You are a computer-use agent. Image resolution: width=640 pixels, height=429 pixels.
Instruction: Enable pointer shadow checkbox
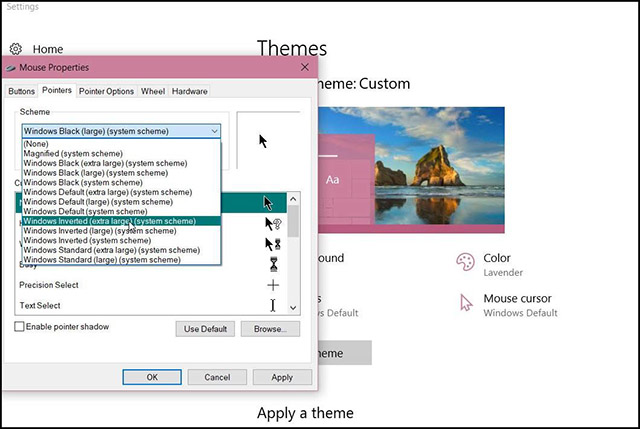tap(20, 327)
